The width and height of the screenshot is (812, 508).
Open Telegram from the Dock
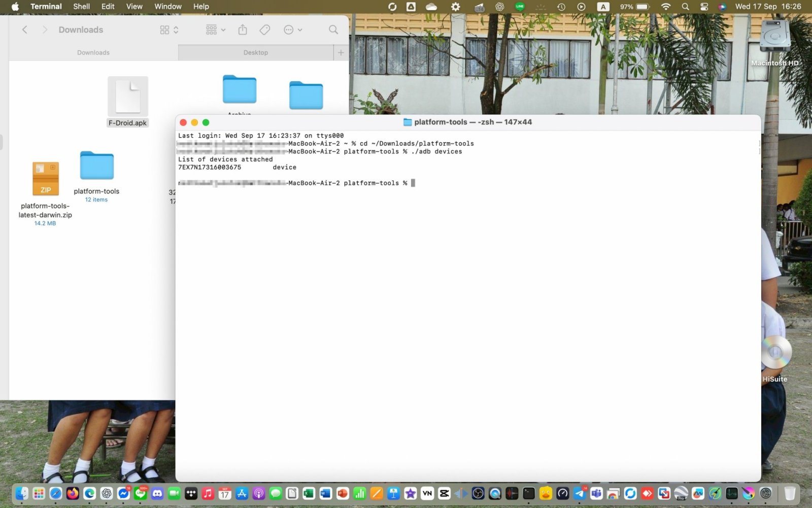580,493
